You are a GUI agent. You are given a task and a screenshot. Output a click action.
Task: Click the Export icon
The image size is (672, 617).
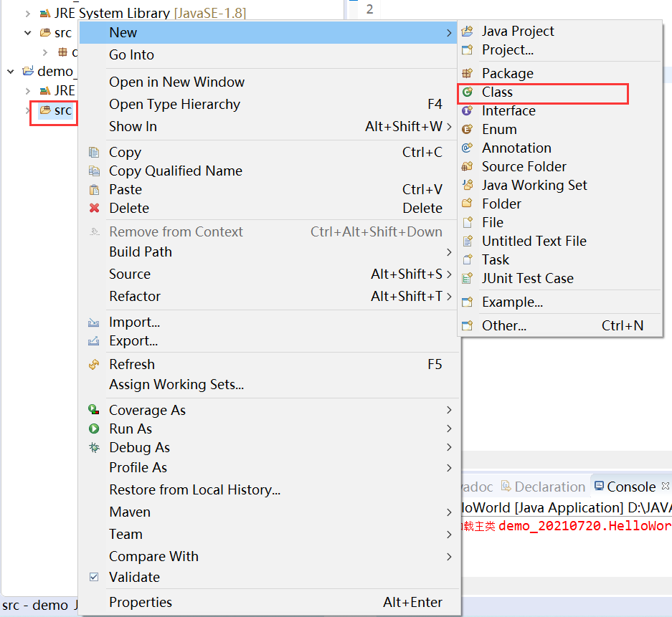click(x=94, y=341)
